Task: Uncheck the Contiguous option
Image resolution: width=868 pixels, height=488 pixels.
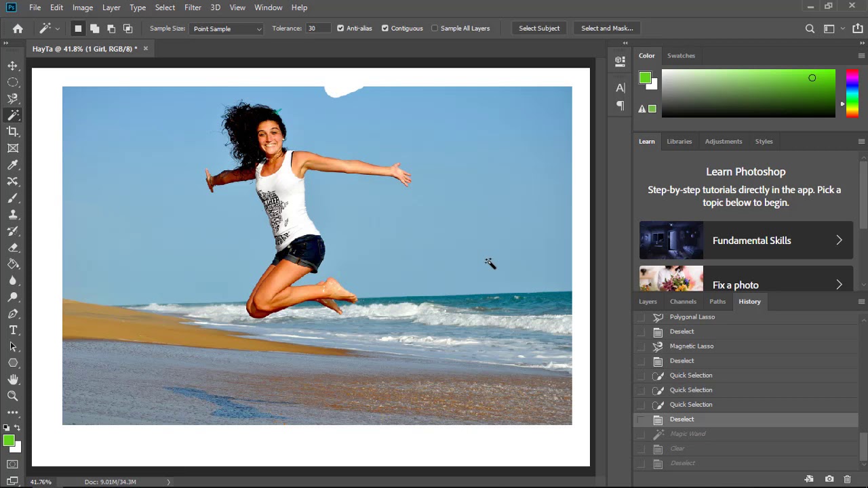Action: click(385, 28)
